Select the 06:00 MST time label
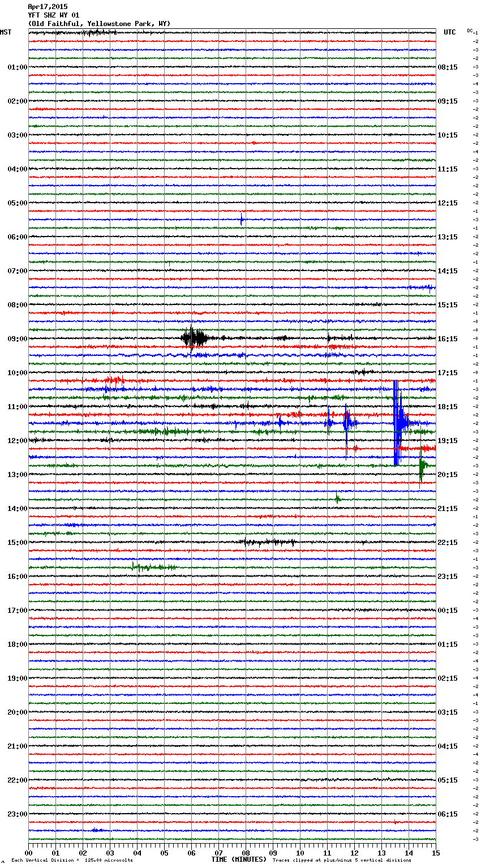Viewport: 481px width, 868px height. (17, 237)
